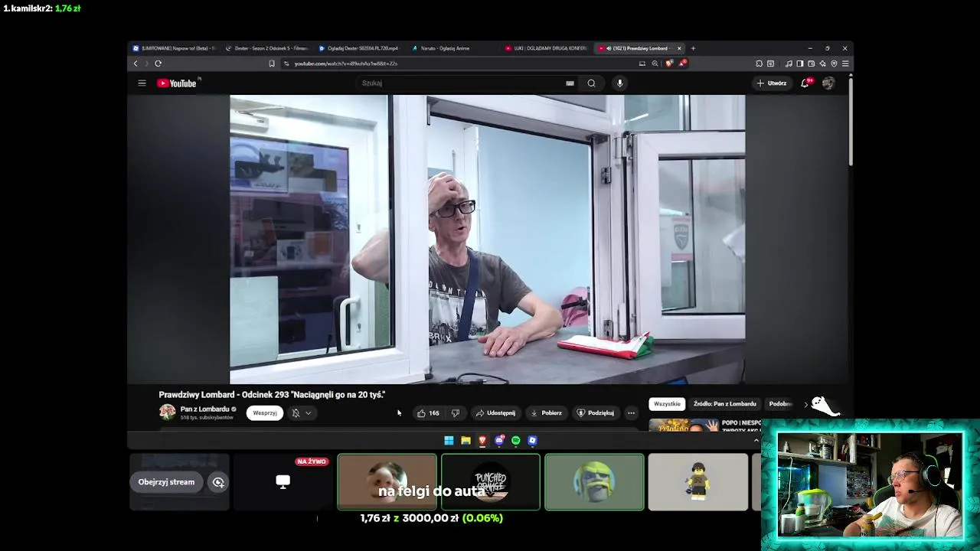This screenshot has height=551, width=980.
Task: Open Spotify from the taskbar
Action: (516, 440)
